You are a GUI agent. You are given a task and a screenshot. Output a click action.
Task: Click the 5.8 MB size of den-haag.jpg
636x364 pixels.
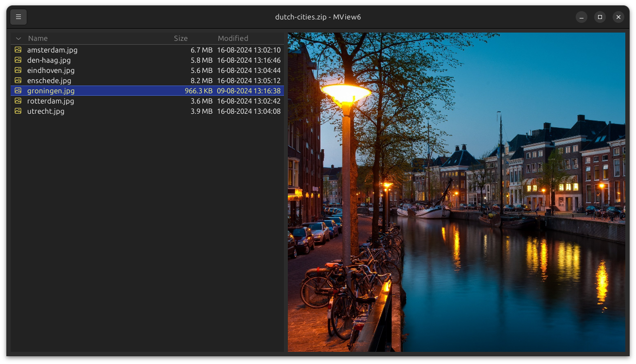click(x=201, y=60)
